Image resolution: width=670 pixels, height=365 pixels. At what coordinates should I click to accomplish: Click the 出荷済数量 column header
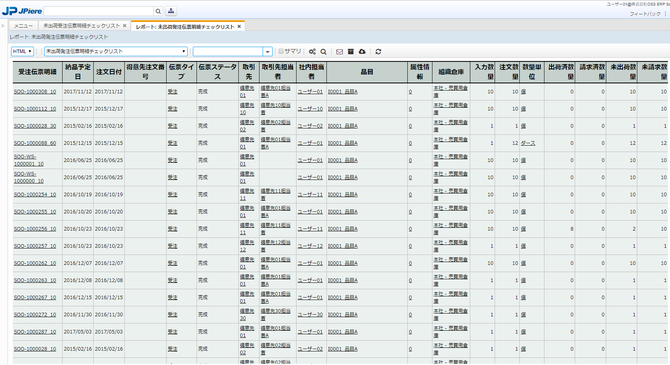(560, 72)
